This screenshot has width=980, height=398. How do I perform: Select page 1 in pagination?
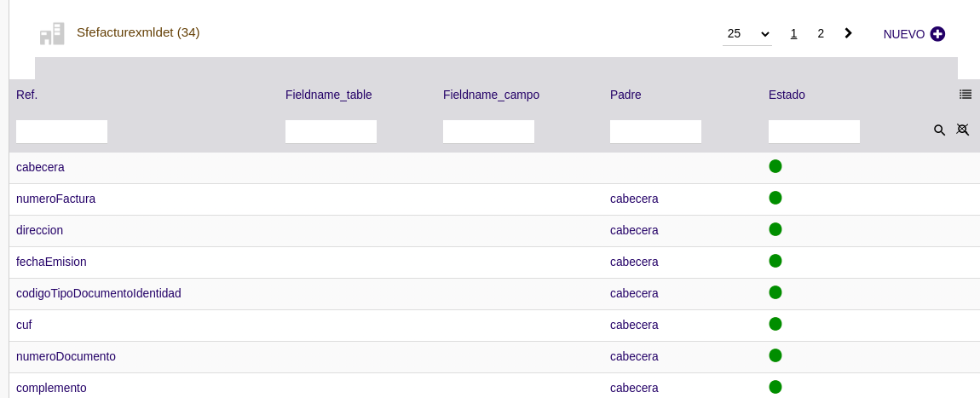[793, 34]
